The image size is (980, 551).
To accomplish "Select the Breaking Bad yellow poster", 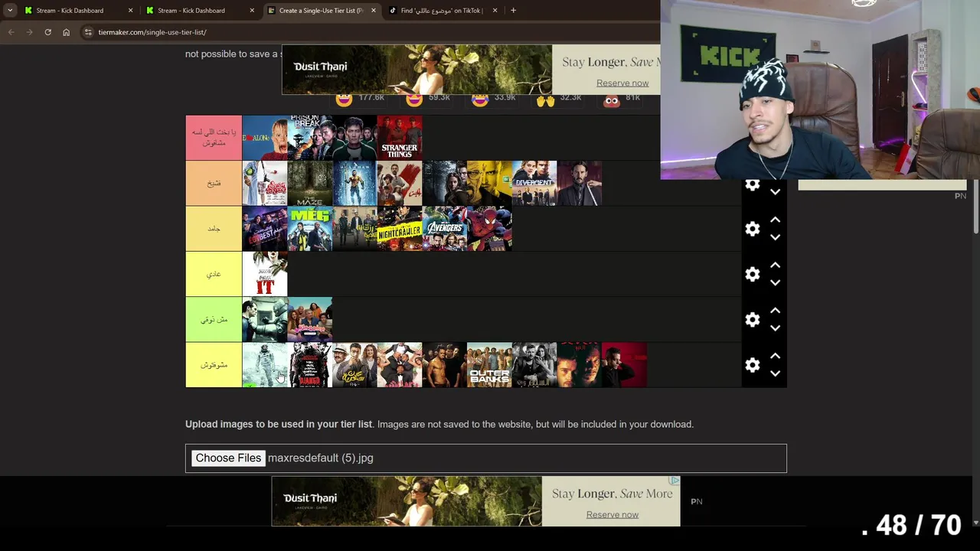I will pos(489,183).
